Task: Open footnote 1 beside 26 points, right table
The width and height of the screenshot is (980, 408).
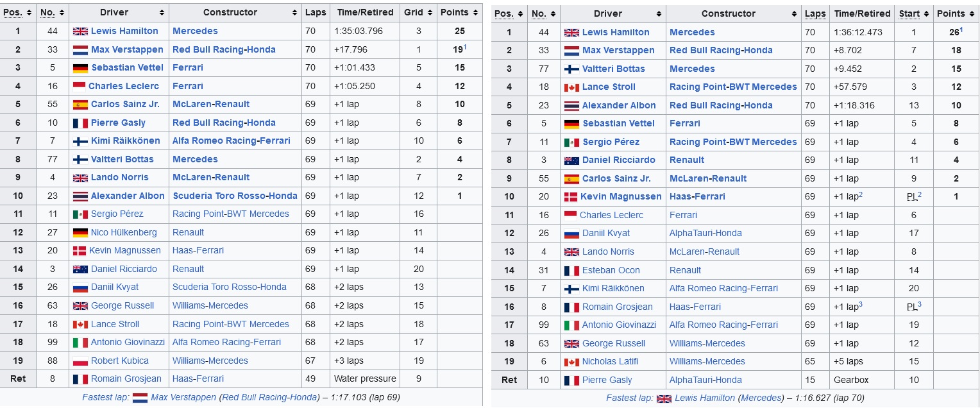Action: point(961,29)
